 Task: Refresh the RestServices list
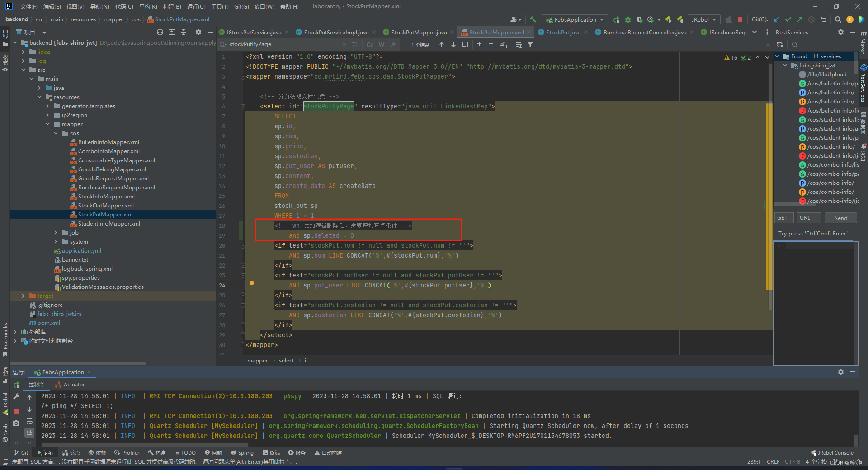point(780,45)
